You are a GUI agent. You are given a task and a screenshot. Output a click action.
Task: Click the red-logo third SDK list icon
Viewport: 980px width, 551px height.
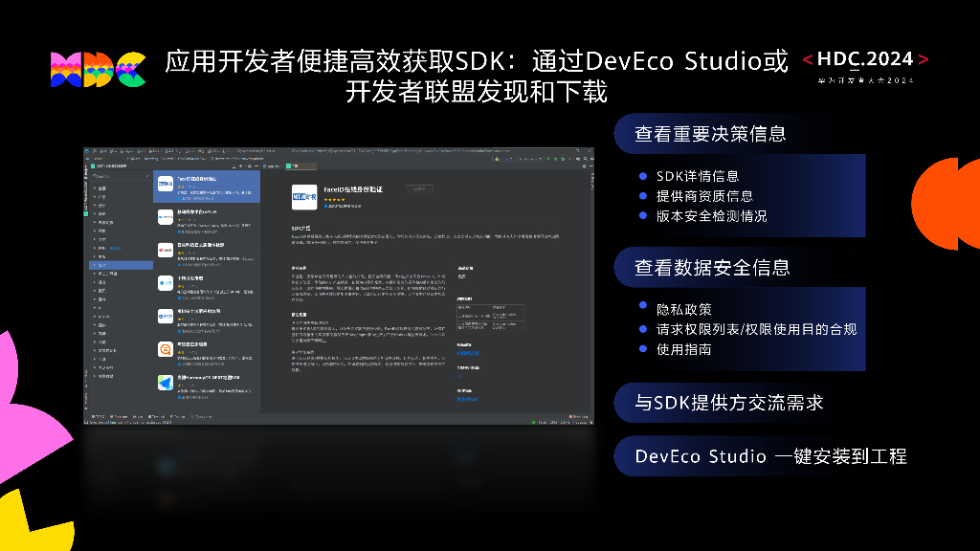[x=166, y=250]
